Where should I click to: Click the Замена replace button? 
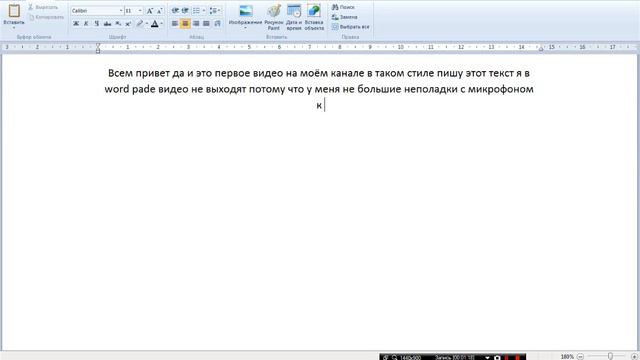pyautogui.click(x=344, y=17)
